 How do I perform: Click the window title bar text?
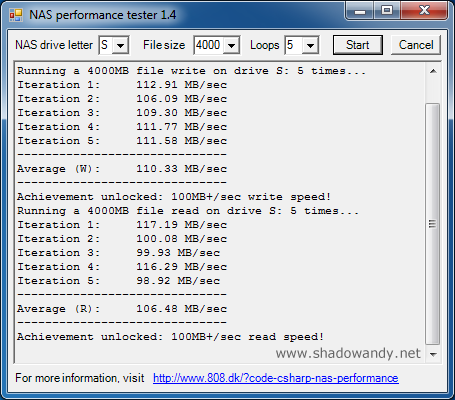pyautogui.click(x=103, y=15)
